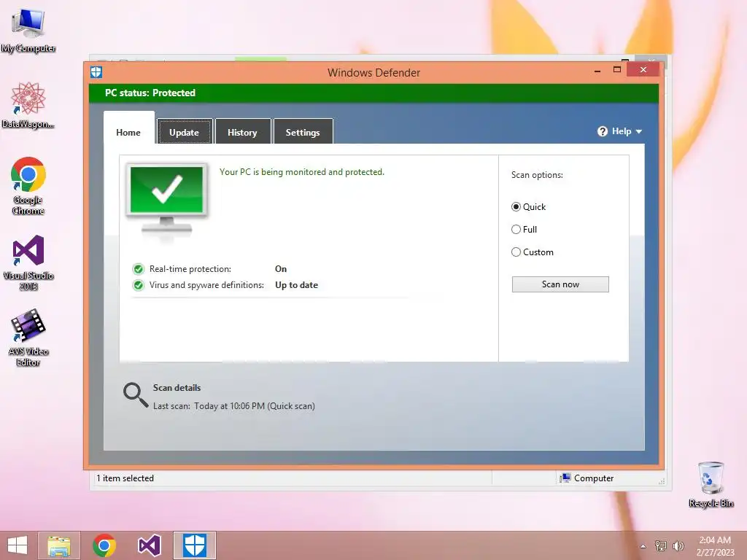Open Visual Studio 2013 desktop shortcut
Screen dimensions: 747x560
point(28,262)
